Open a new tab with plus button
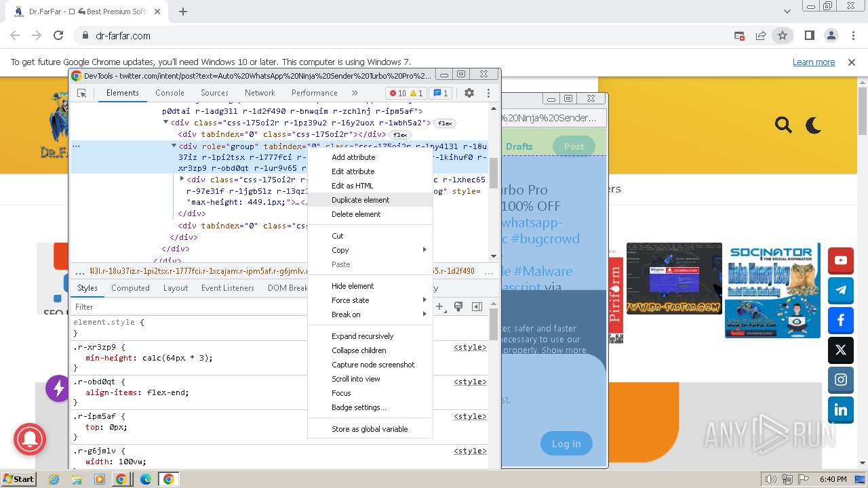This screenshot has height=488, width=868. coord(183,12)
